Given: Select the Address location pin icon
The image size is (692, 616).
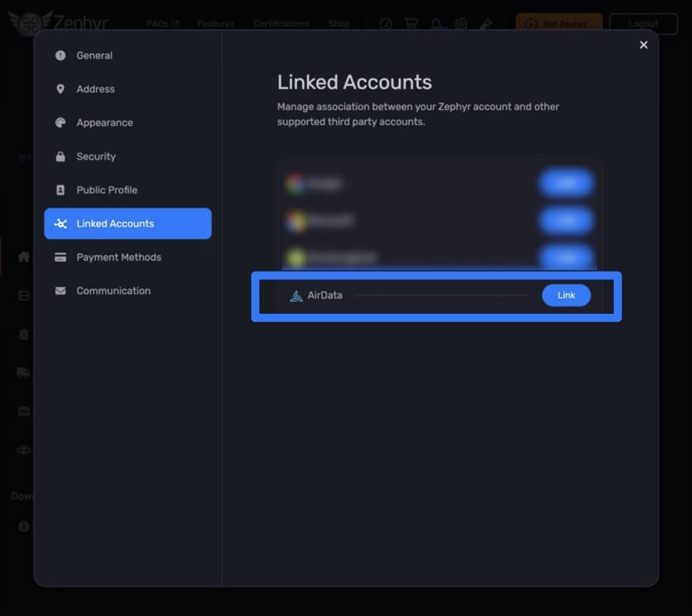Looking at the screenshot, I should tap(60, 89).
